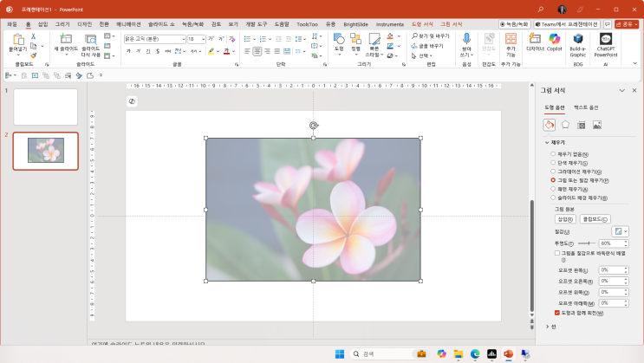
Task: Click the rotation handle above the picture
Action: [314, 126]
